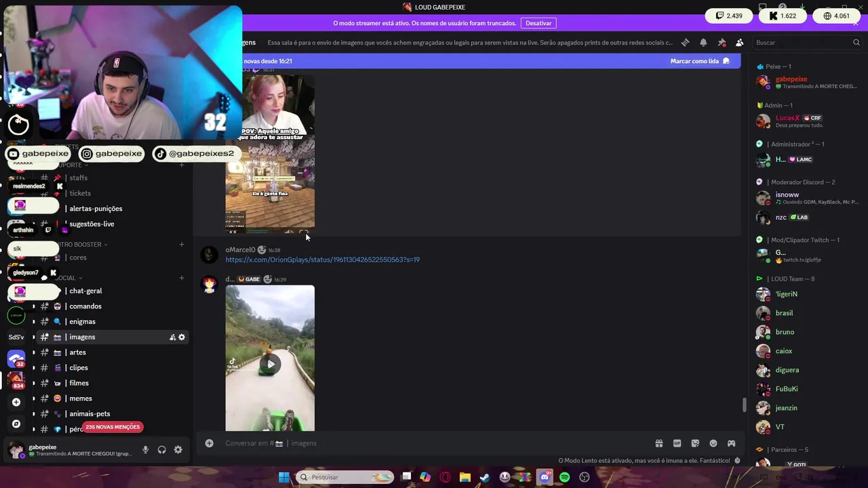Open the SdS'v server icon
The width and height of the screenshot is (868, 488).
tap(16, 337)
